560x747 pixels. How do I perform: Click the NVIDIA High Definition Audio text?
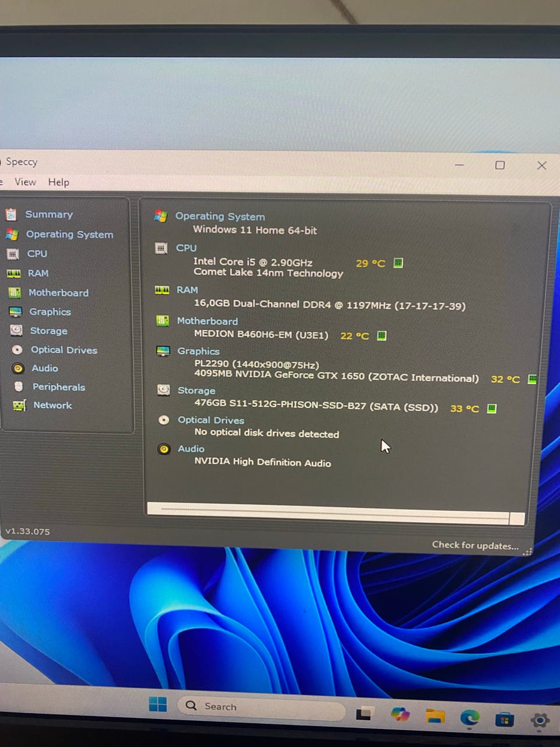click(262, 462)
